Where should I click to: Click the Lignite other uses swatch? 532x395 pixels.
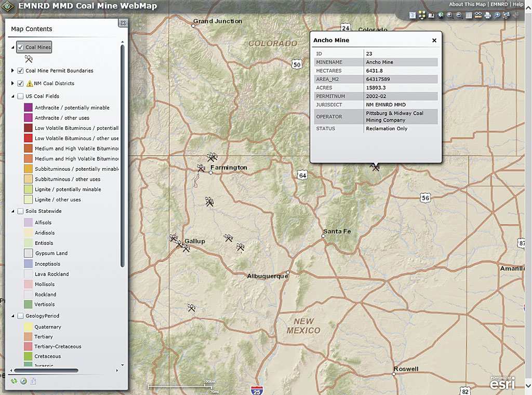[28, 200]
